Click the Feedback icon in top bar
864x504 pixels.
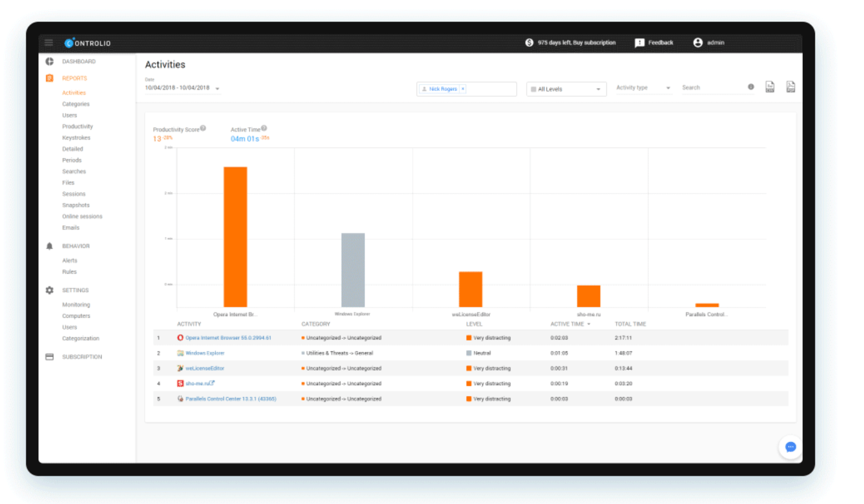point(639,42)
